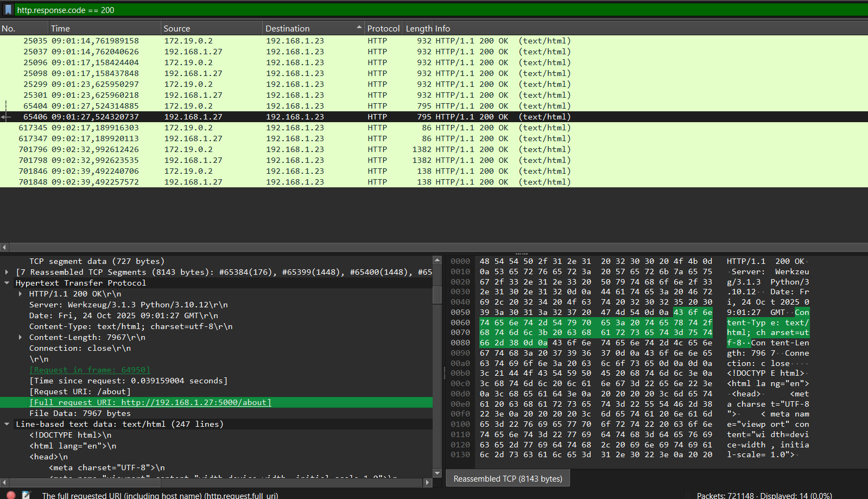Open capture file properties icon in status bar
Screen dimensions: 868x499
coord(26,495)
